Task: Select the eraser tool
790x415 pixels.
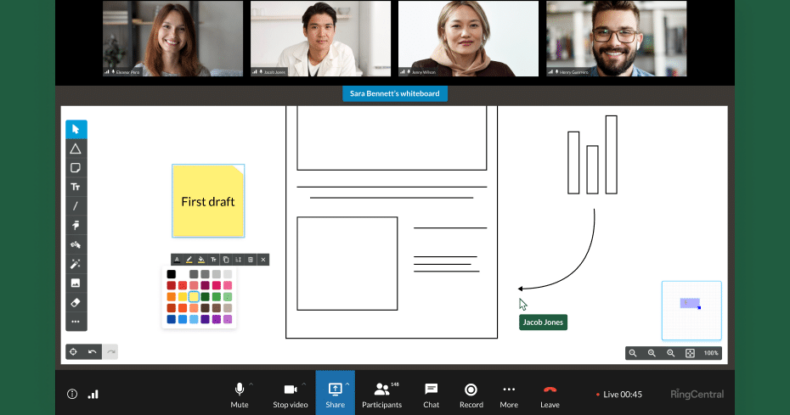Action: (x=76, y=302)
